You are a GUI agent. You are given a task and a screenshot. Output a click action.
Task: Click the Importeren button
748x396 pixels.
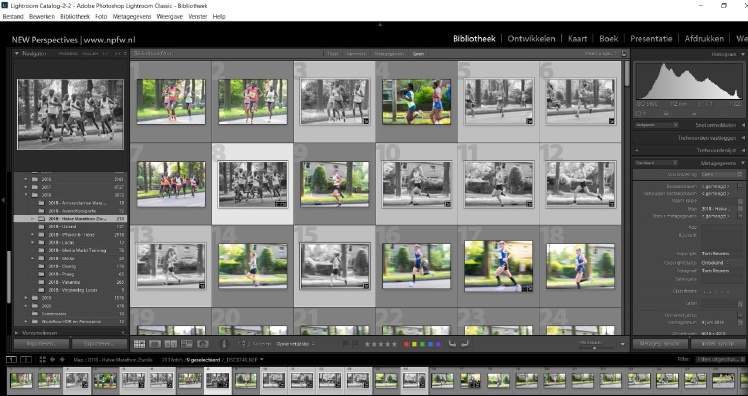click(x=42, y=344)
